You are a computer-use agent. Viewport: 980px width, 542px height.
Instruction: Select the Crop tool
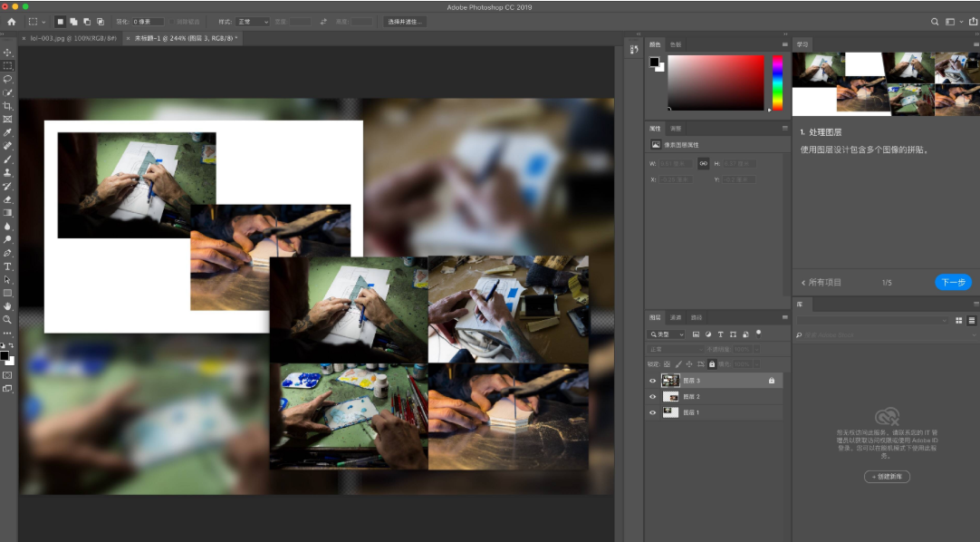(x=6, y=106)
